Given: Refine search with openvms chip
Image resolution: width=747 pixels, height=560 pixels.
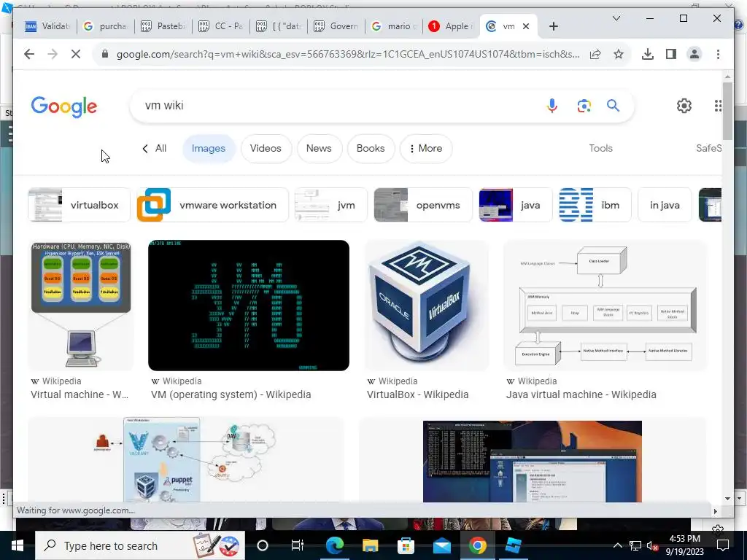Looking at the screenshot, I should tap(423, 205).
